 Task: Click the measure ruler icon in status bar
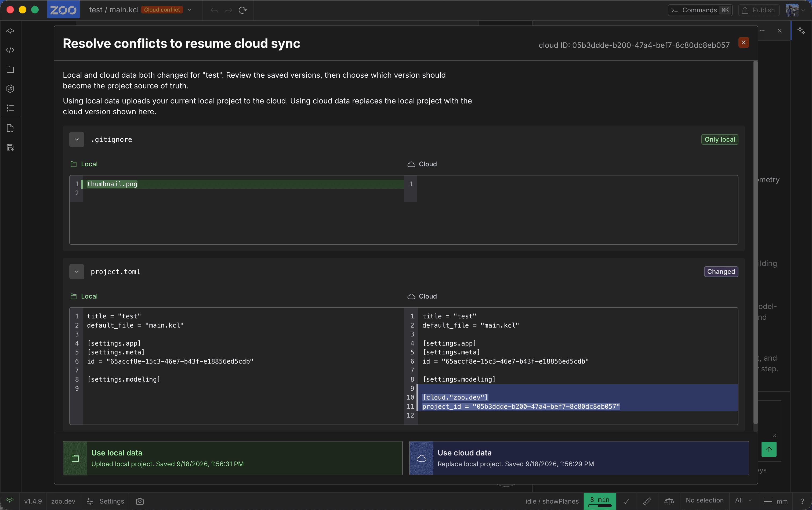(x=647, y=501)
